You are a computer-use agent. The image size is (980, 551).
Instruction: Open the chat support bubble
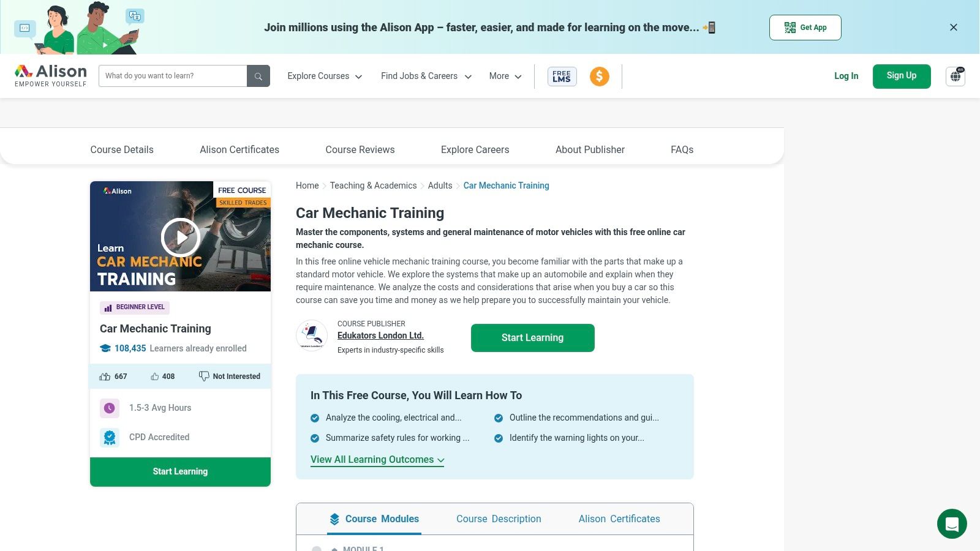coord(952,524)
